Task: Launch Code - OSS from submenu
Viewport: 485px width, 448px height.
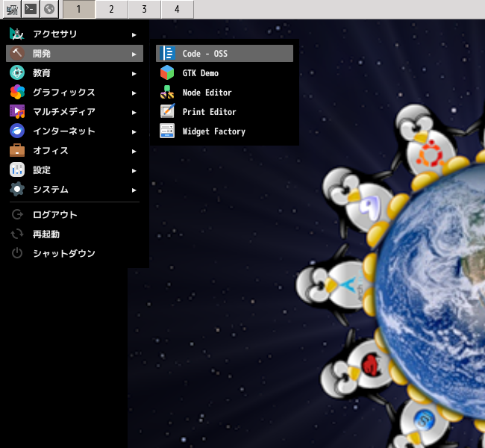Action: coord(225,53)
